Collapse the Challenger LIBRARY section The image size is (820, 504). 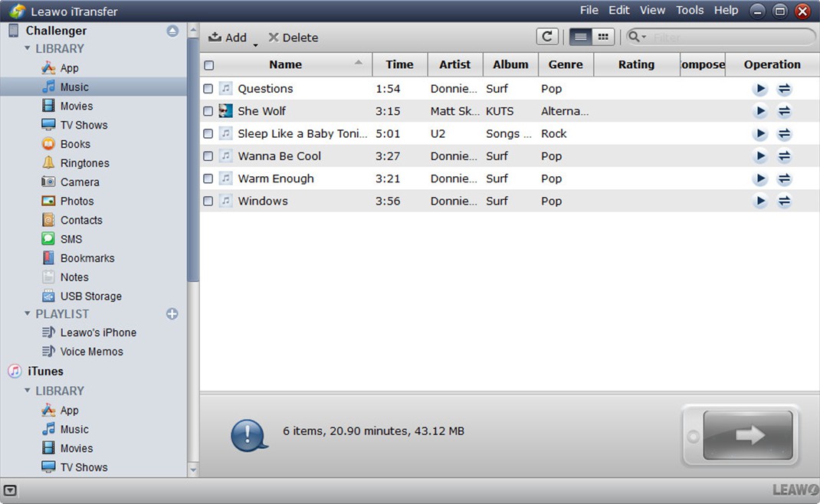(x=27, y=48)
